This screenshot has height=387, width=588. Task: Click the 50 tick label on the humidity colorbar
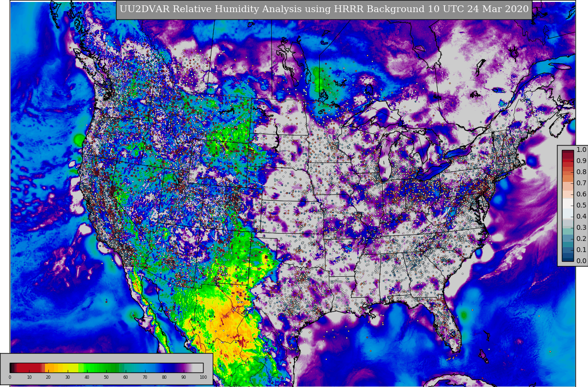click(x=106, y=377)
